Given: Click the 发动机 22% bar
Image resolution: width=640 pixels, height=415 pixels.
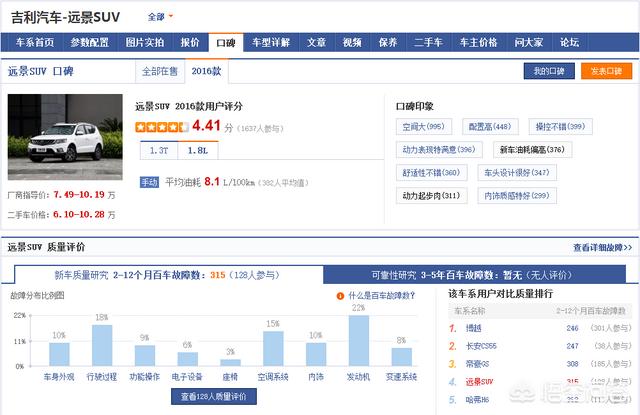Looking at the screenshot, I should (x=359, y=340).
